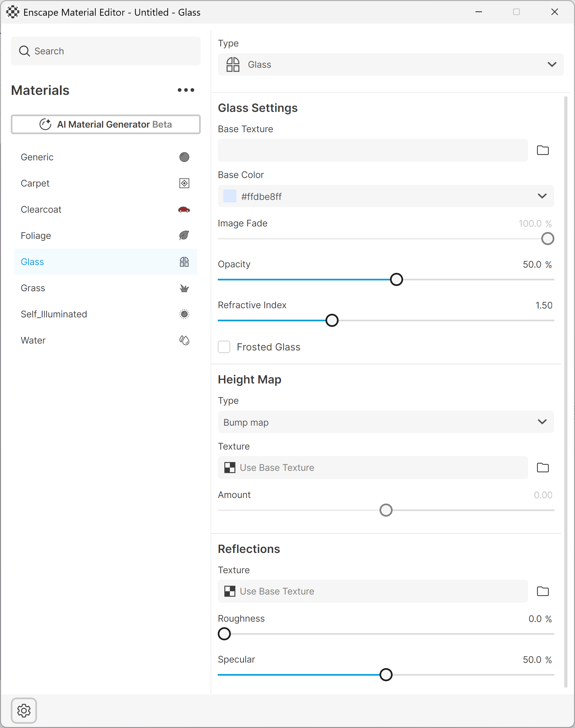This screenshot has width=575, height=728.
Task: Click the Refractive Index value 1.50
Action: (x=544, y=306)
